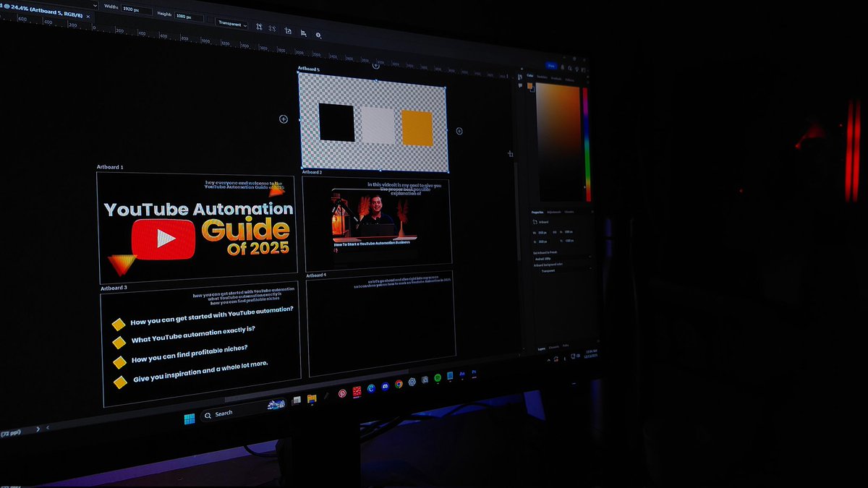Click the red YouTube play logo on Artboard 1
The width and height of the screenshot is (868, 488).
point(163,239)
